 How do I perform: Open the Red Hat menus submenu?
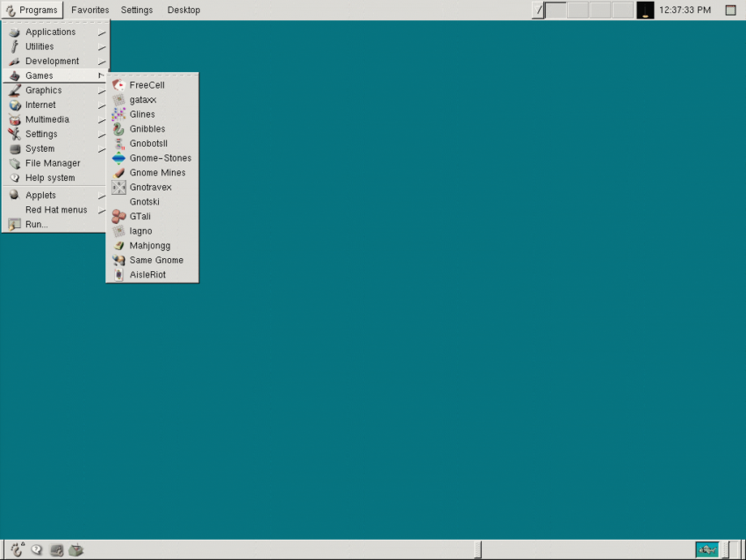coord(55,210)
